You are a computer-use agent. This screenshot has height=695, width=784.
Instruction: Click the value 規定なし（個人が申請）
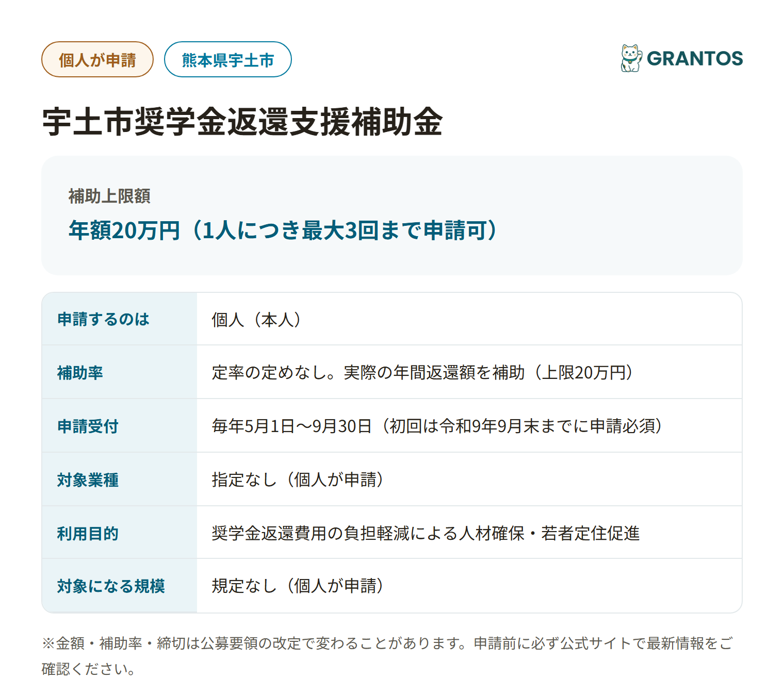click(298, 586)
